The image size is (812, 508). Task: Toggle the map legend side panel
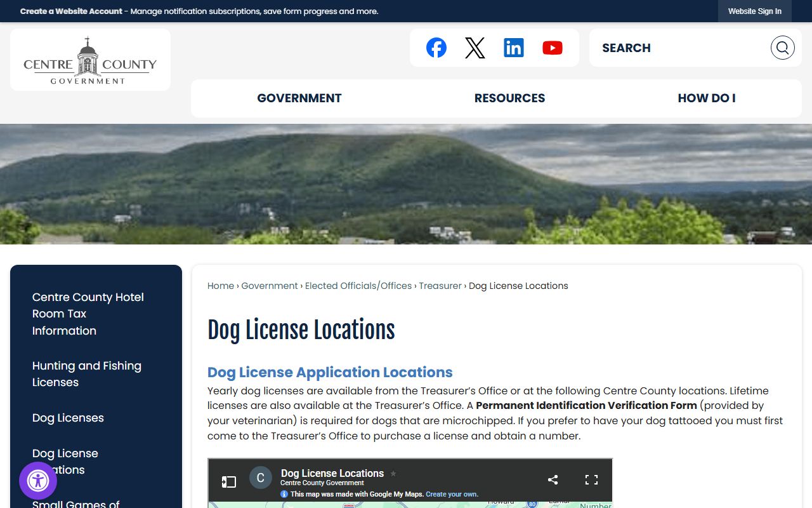point(229,481)
